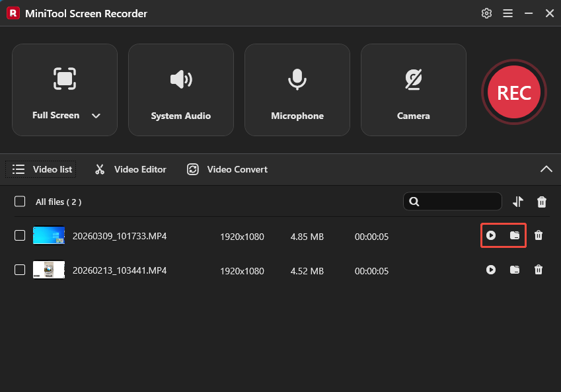Select the checkbox next to 20260309_101733.MP4
The width and height of the screenshot is (561, 392).
(x=19, y=235)
